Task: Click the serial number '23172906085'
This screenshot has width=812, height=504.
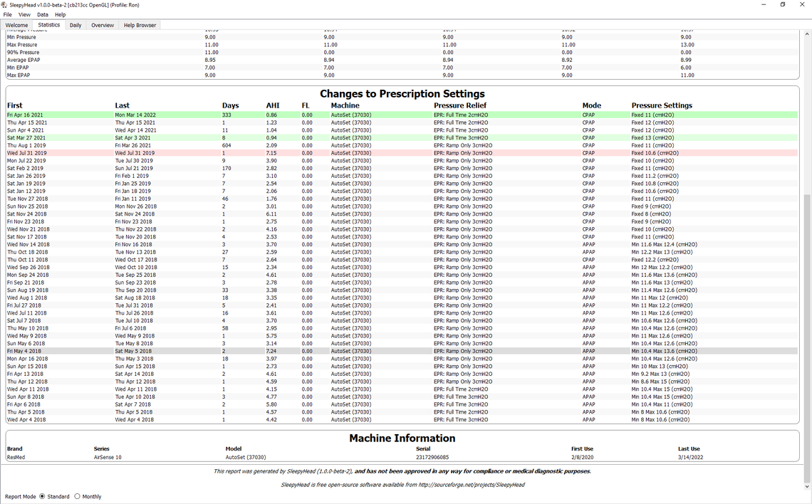Action: [432, 458]
